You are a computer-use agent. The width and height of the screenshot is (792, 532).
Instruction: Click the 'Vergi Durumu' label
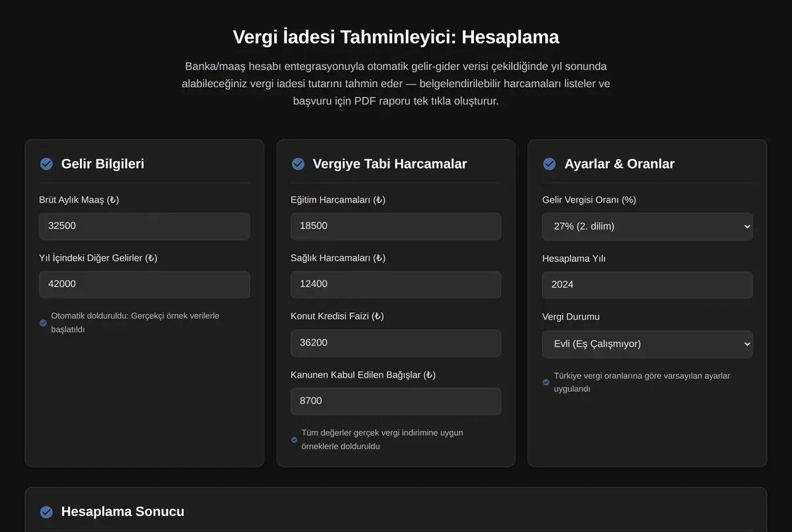571,317
